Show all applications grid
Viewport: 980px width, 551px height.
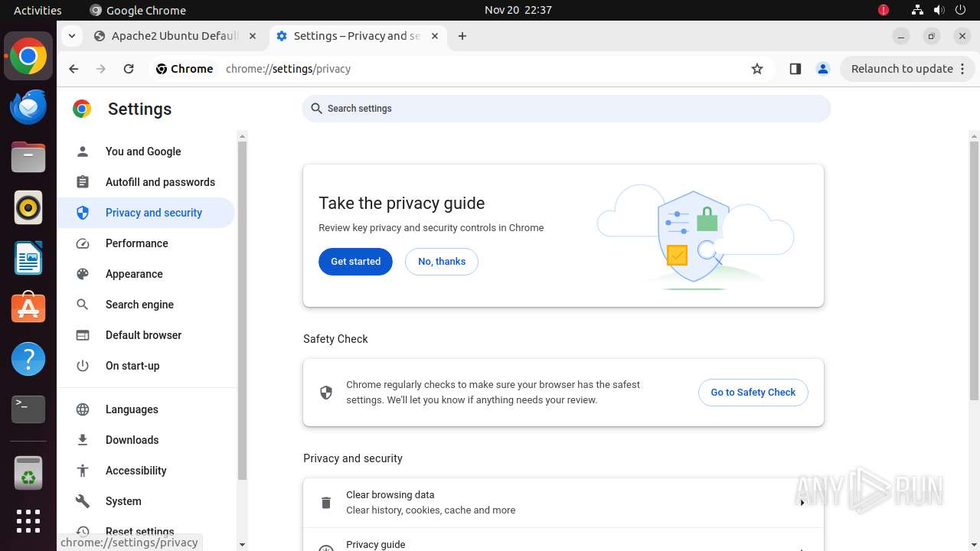(28, 521)
